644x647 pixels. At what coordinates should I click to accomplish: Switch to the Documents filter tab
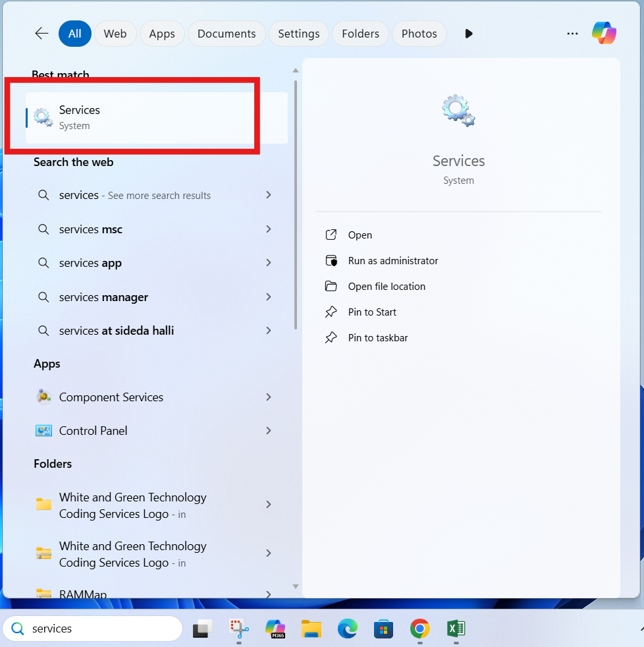(226, 33)
